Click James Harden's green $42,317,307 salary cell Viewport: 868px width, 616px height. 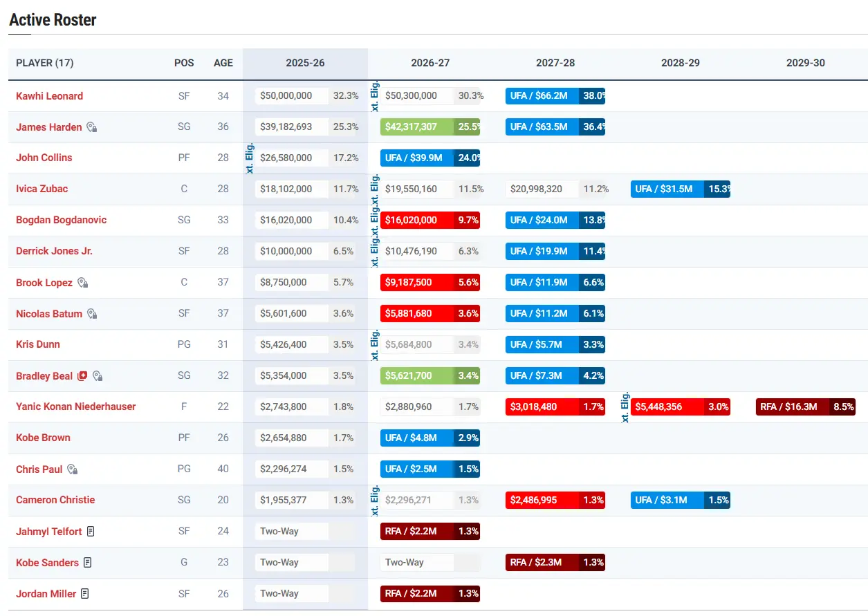416,127
